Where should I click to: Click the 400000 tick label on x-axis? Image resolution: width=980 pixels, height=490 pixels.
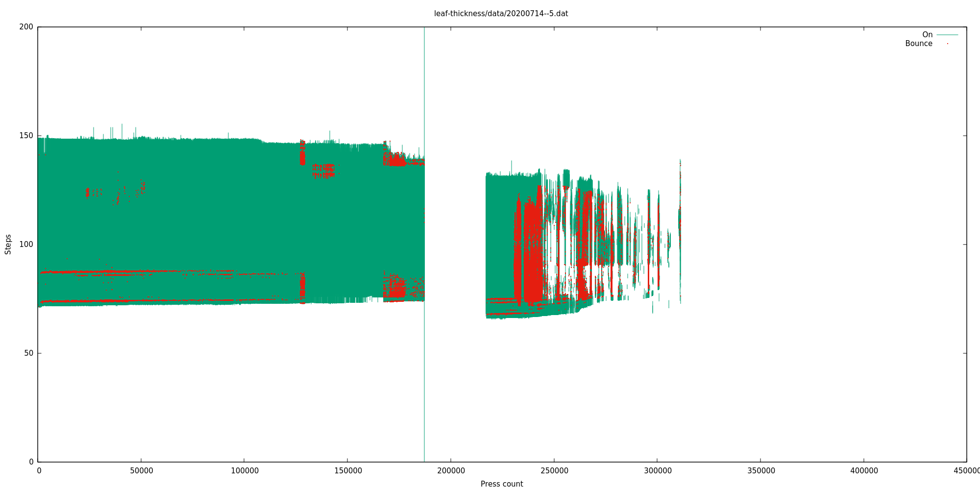click(x=864, y=471)
